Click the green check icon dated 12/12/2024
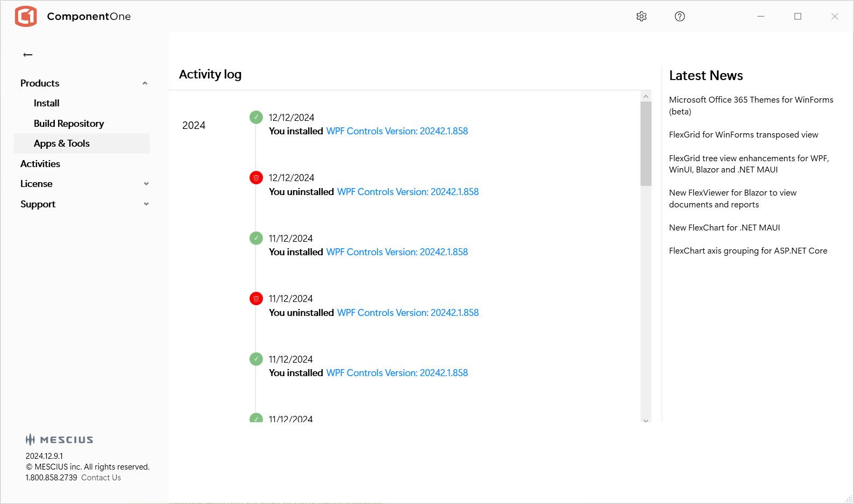 click(256, 117)
